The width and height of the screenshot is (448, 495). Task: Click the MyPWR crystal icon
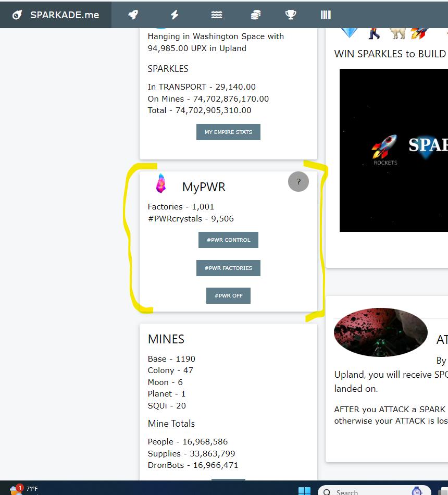coord(161,184)
